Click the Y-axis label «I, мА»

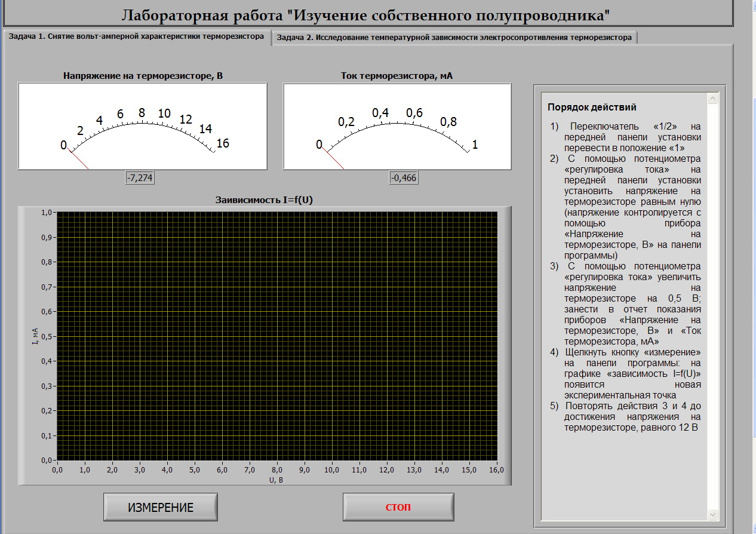(x=35, y=336)
